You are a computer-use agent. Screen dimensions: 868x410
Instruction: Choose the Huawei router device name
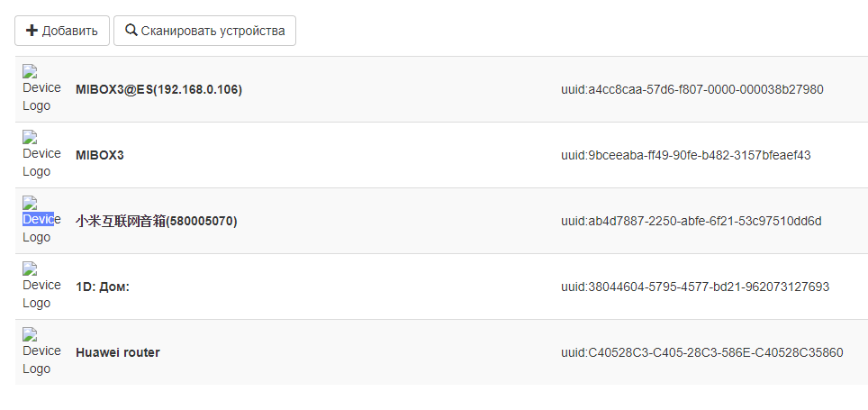[117, 352]
